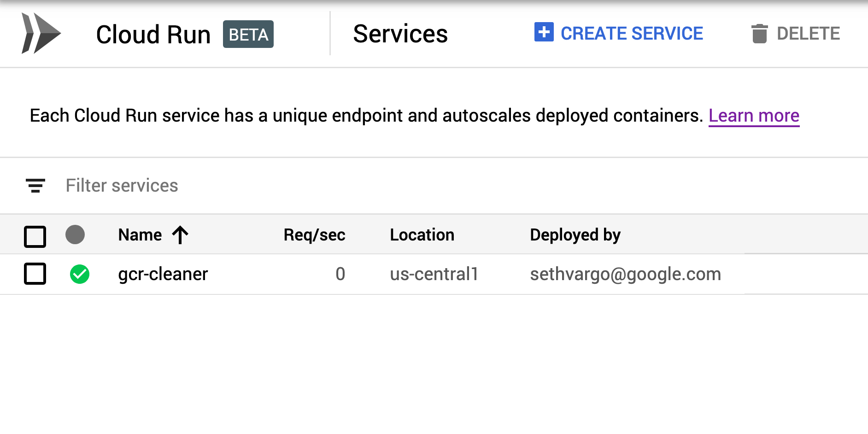
Task: Open the gcr-cleaner service
Action: 163,274
